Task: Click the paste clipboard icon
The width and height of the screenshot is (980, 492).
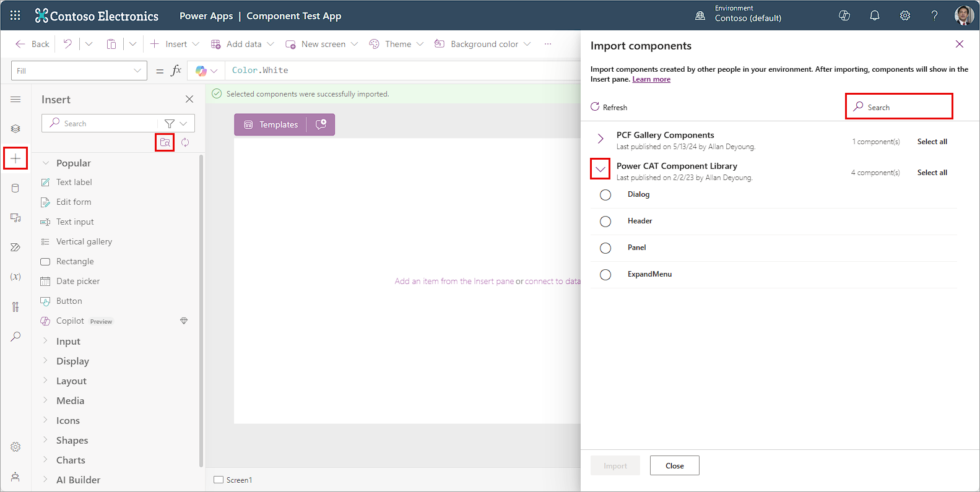Action: [111, 44]
